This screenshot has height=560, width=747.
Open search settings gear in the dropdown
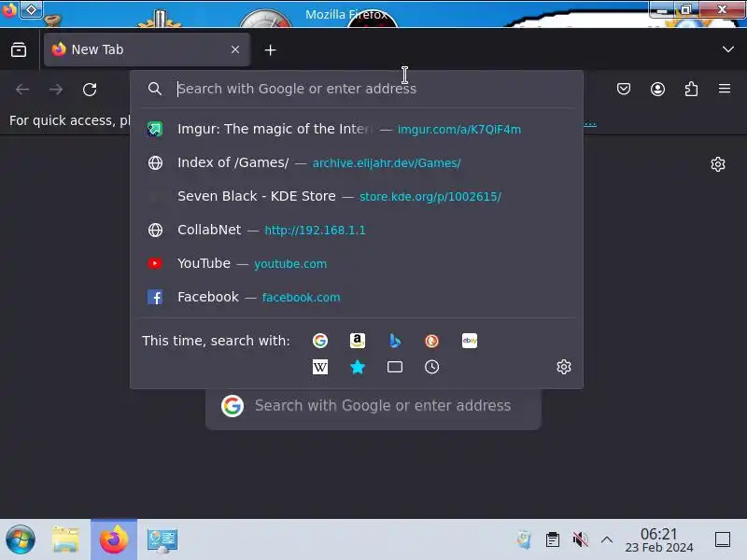[564, 367]
